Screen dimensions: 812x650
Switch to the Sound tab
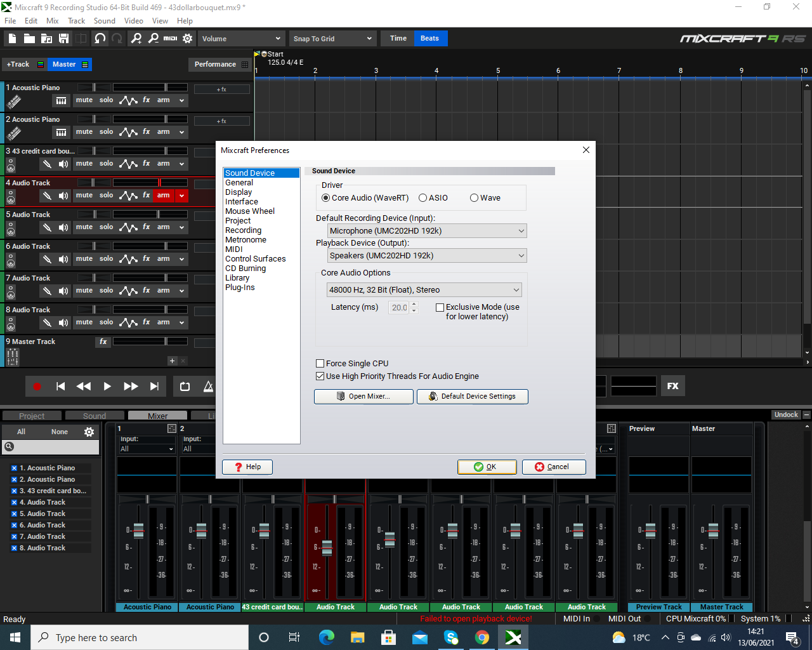95,416
